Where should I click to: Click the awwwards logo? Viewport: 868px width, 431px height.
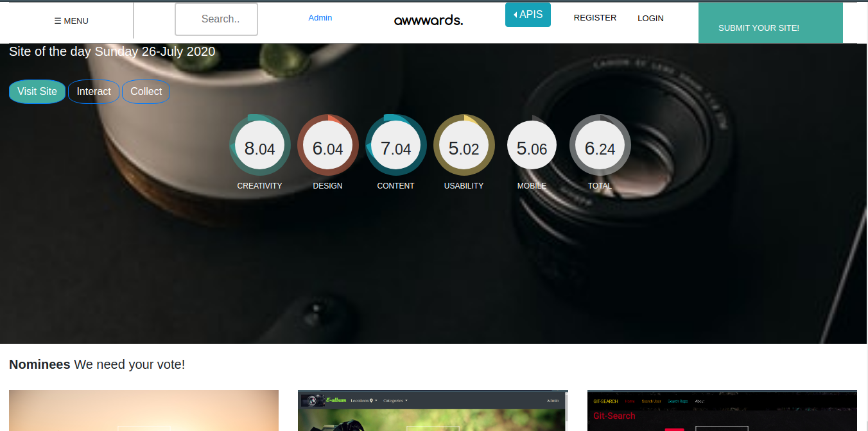click(x=428, y=21)
